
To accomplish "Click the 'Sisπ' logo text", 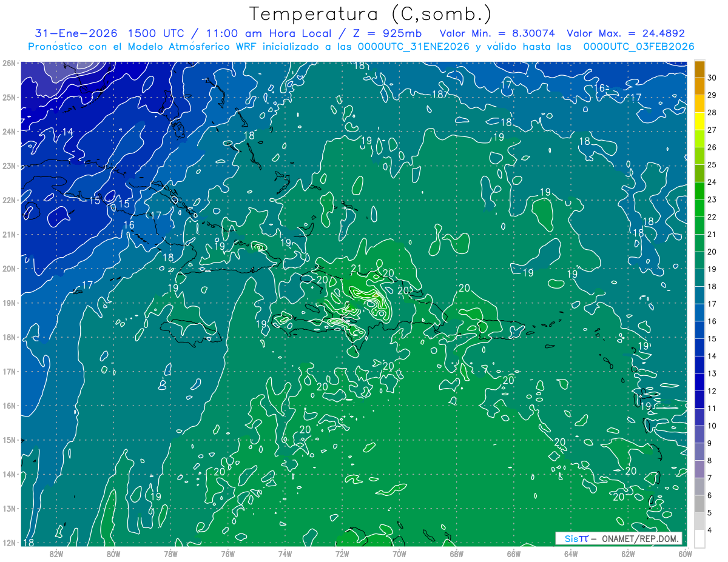I will coord(576,538).
